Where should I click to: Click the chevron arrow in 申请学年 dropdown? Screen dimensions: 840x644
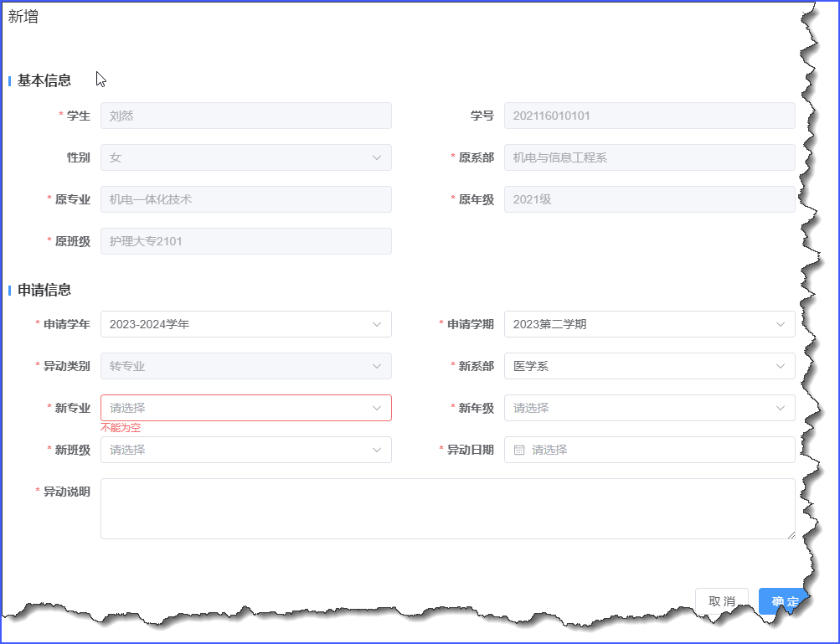377,324
